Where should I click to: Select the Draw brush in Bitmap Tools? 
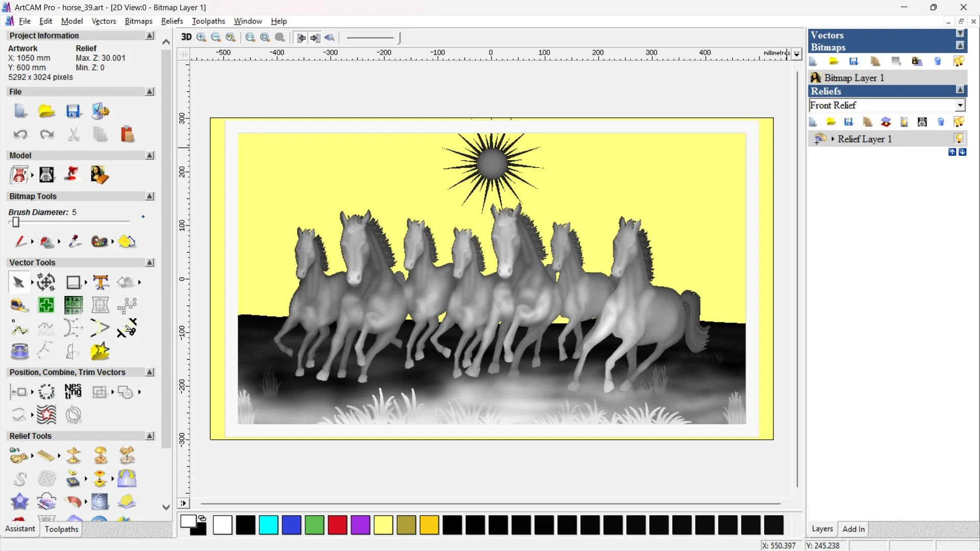pos(20,241)
